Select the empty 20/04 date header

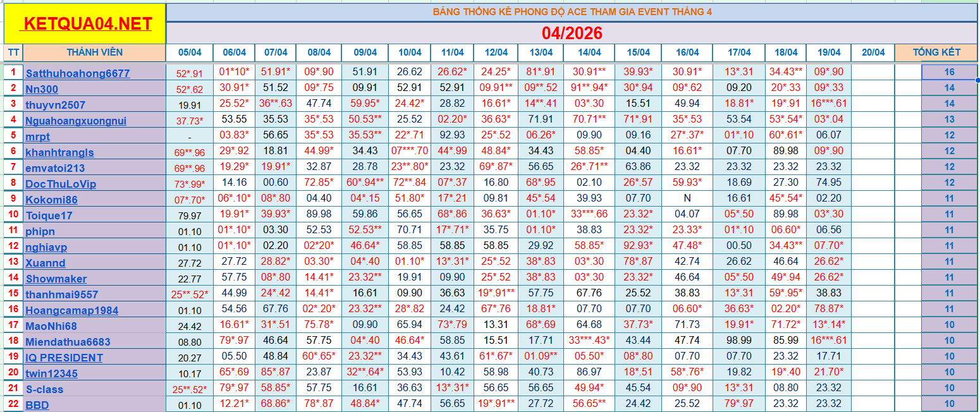[873, 52]
